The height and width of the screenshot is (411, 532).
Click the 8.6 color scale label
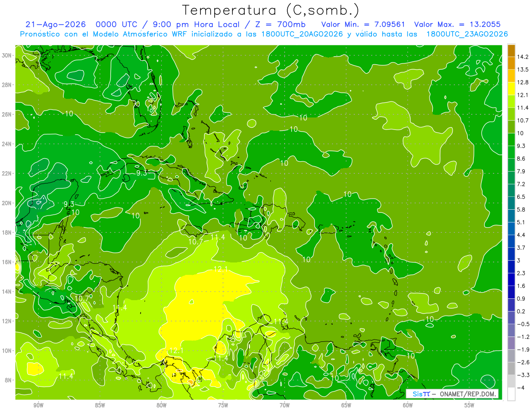521,159
